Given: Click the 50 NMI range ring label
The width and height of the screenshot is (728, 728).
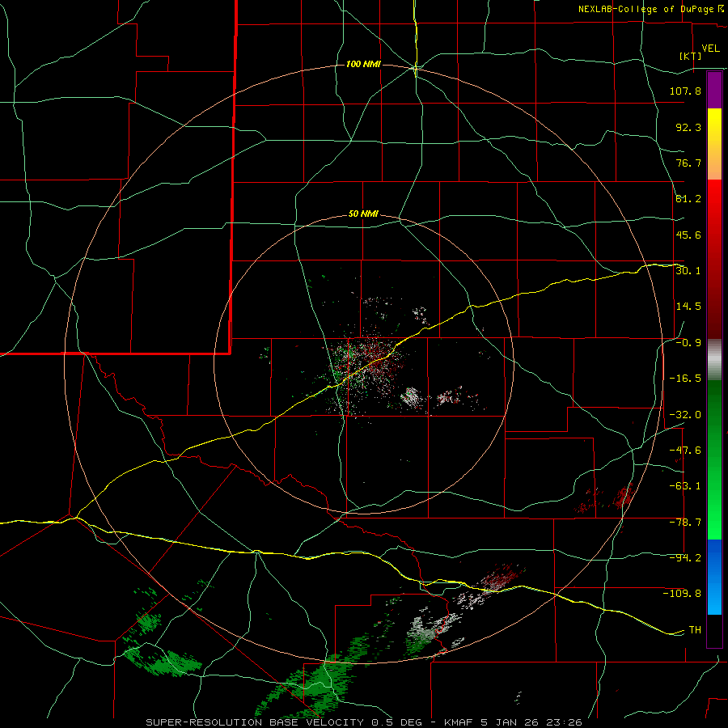Looking at the screenshot, I should tap(363, 214).
